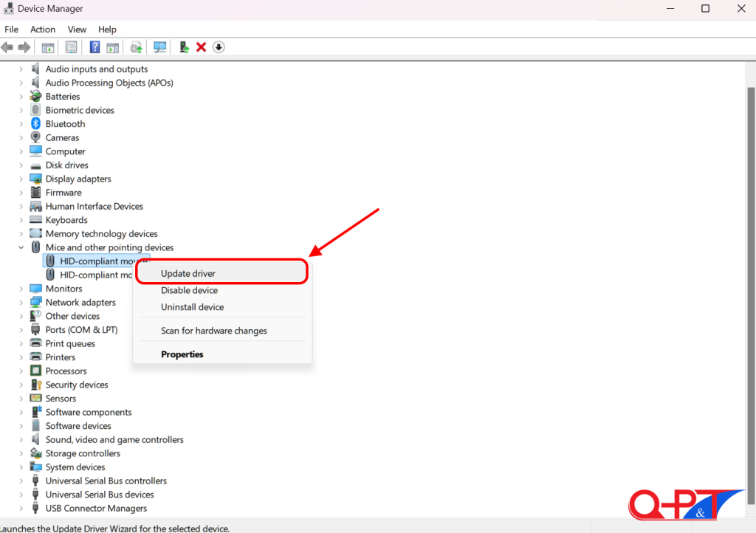Open the Action menu

(43, 30)
